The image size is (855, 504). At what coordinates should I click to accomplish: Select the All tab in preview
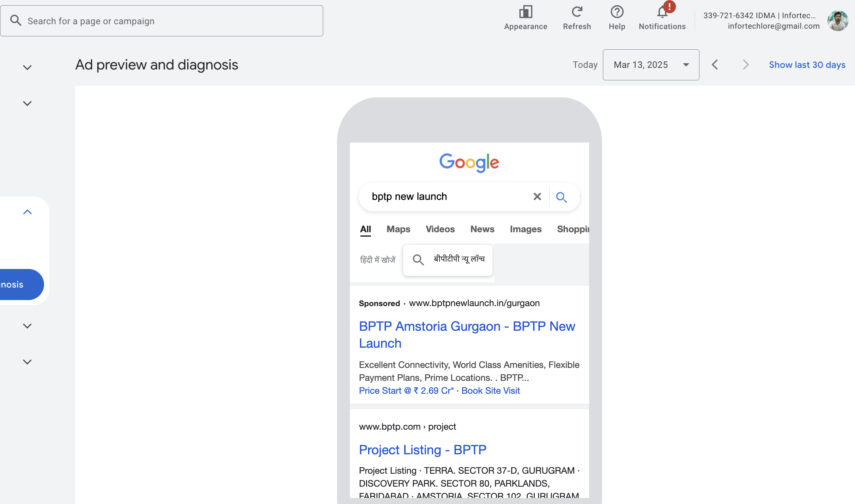366,229
